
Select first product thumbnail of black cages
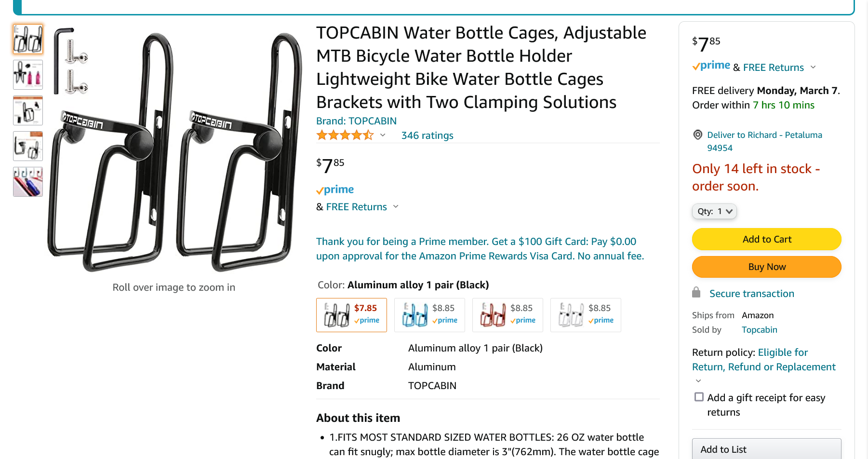28,39
